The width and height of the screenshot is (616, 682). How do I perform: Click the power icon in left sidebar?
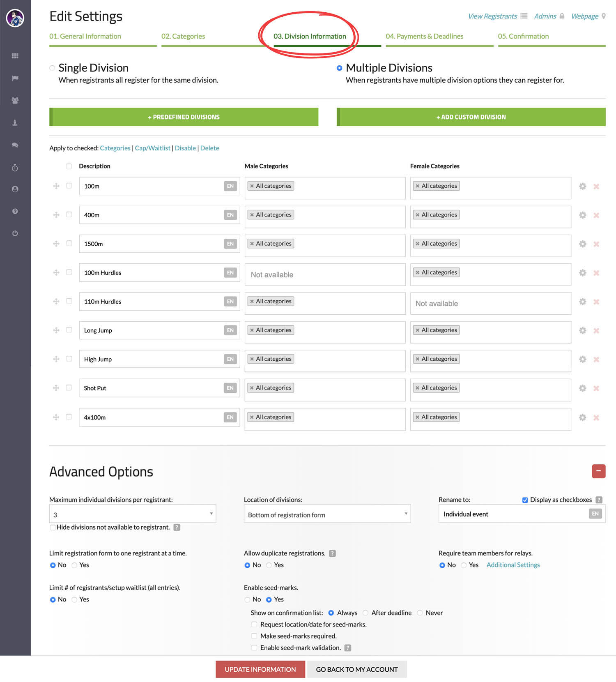15,233
